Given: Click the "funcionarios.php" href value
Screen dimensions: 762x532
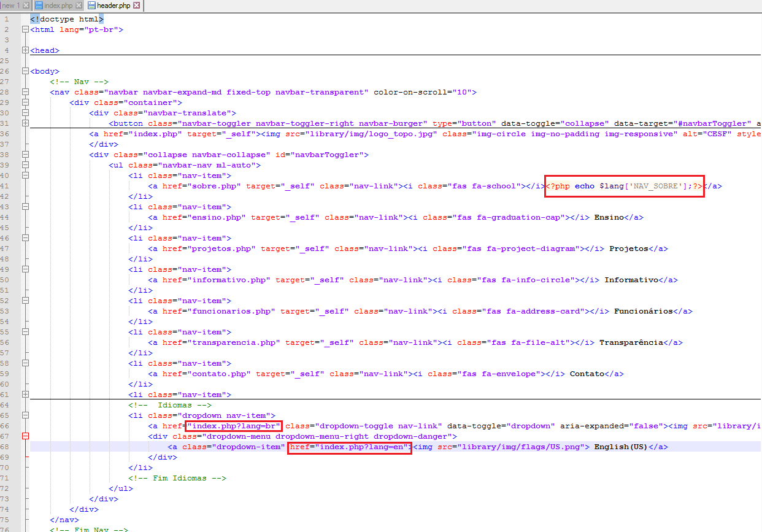Looking at the screenshot, I should click(x=231, y=311).
